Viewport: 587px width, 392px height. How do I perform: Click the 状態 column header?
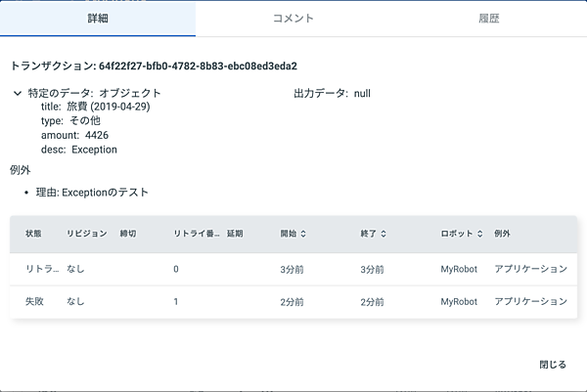click(33, 235)
